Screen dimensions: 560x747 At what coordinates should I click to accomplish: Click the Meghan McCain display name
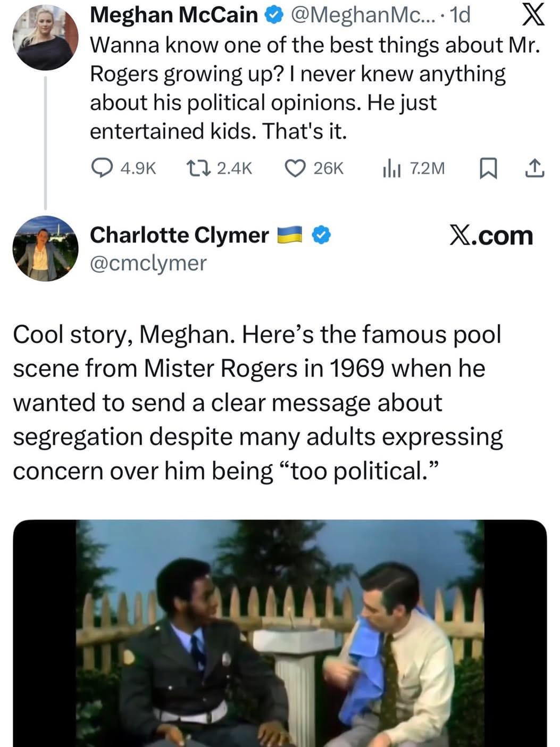[173, 15]
